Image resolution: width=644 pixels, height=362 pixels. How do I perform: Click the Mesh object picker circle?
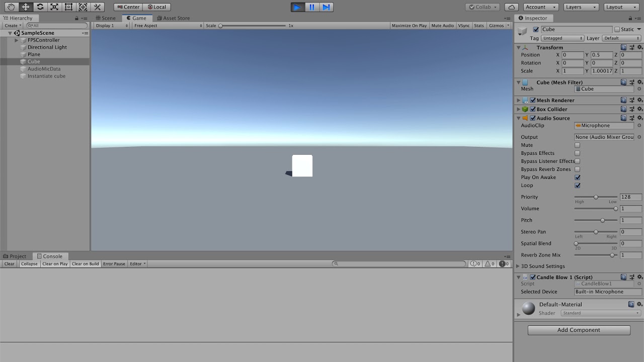click(639, 89)
